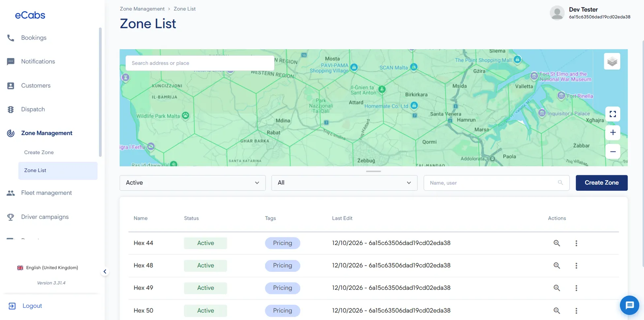Open the All tags filter dropdown
Screen dimensions: 644x320
pos(344,183)
